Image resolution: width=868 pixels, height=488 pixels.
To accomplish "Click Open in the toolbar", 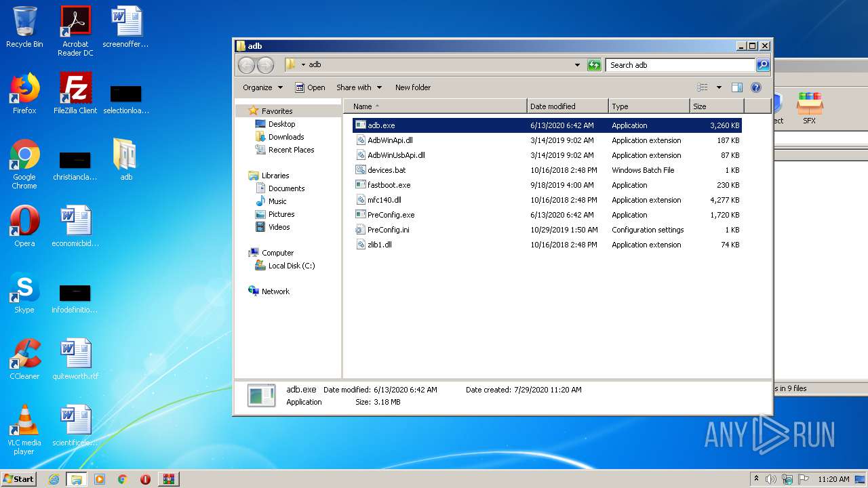I will tap(310, 87).
